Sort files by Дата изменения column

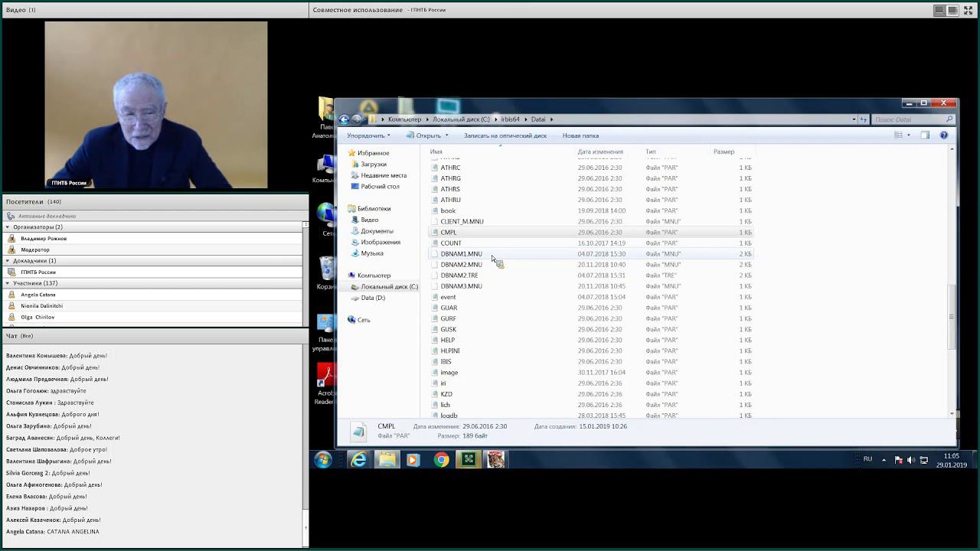[x=600, y=152]
